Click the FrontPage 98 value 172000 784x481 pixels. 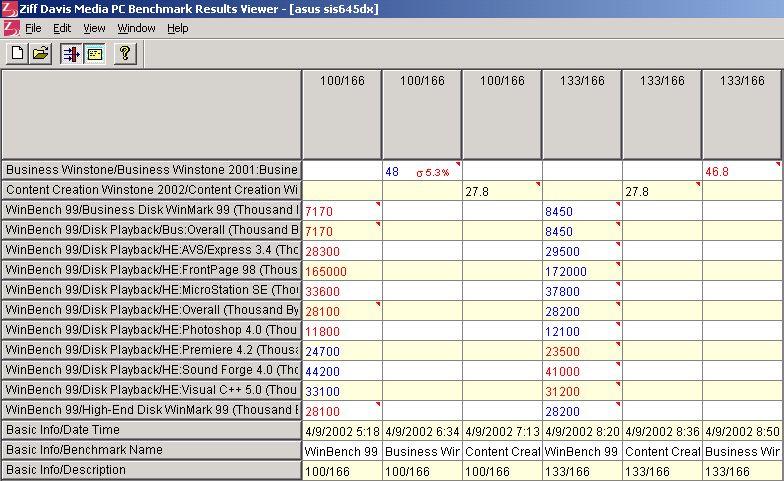[582, 271]
